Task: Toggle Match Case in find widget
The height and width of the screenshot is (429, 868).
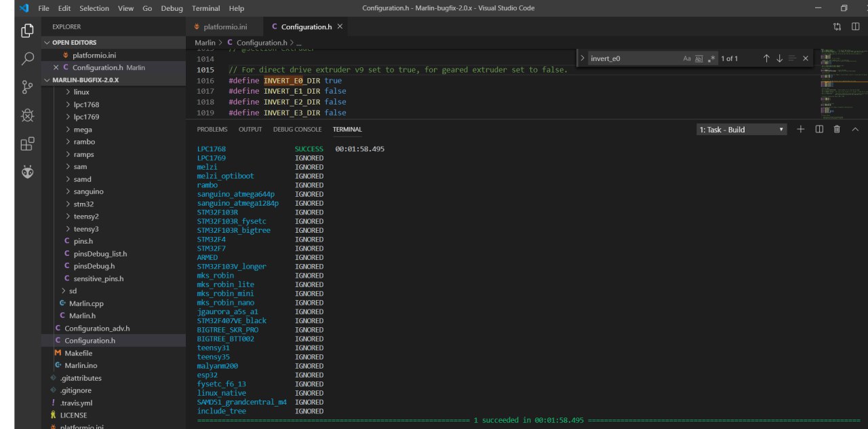Action: coord(687,58)
